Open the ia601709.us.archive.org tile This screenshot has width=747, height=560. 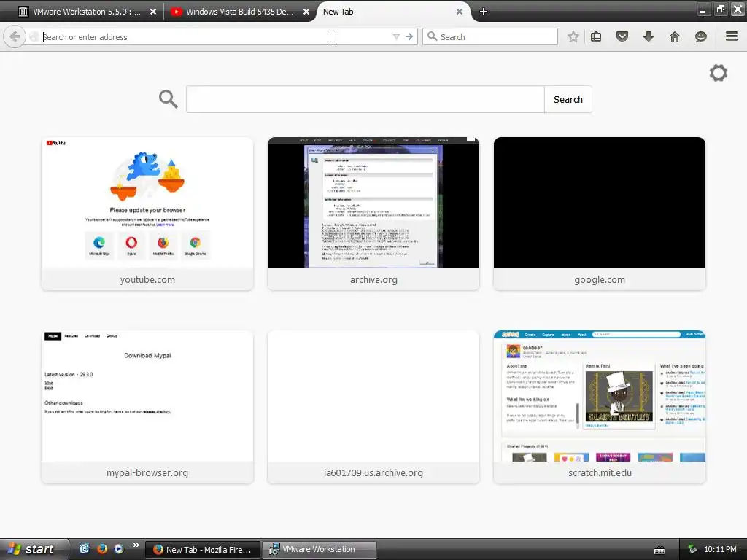373,407
